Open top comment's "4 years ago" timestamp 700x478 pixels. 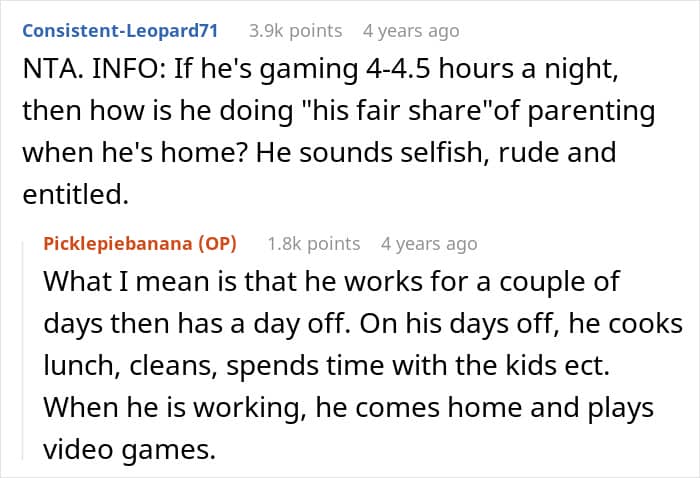[411, 30]
